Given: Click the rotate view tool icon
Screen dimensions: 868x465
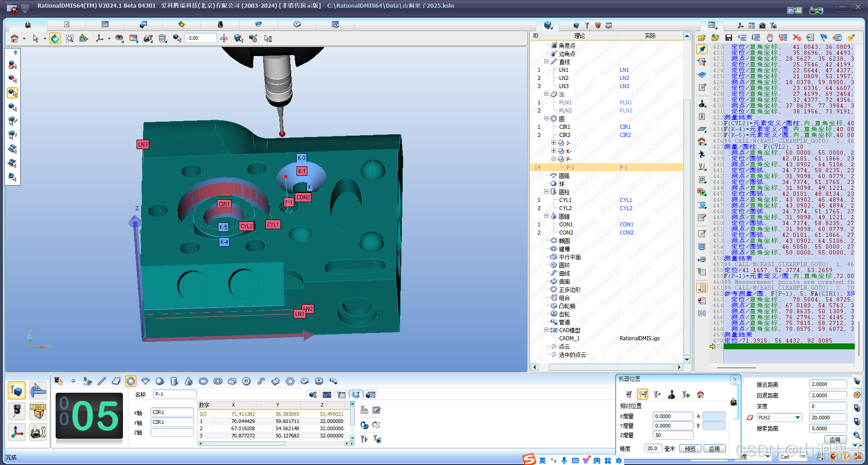Looking at the screenshot, I should tap(55, 38).
